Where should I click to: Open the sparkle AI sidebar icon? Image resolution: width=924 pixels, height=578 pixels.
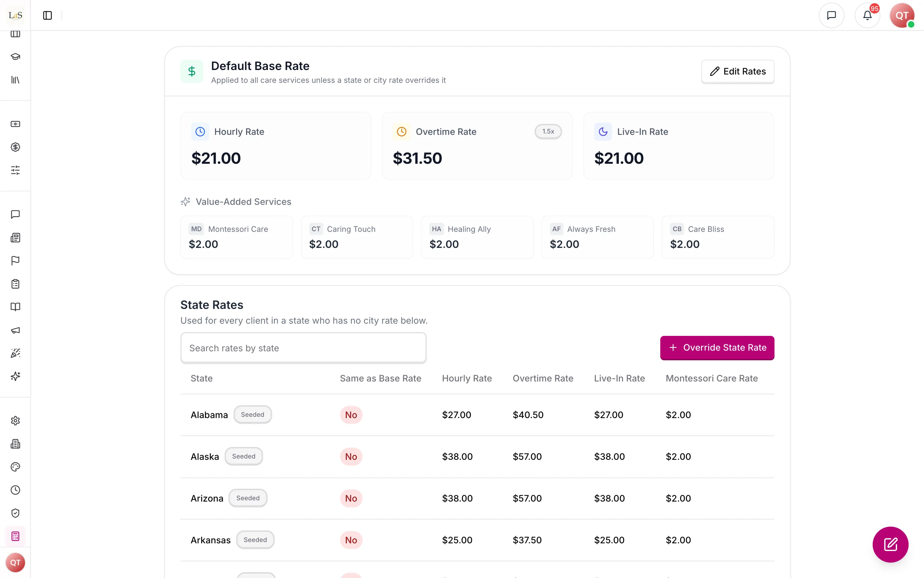15,376
